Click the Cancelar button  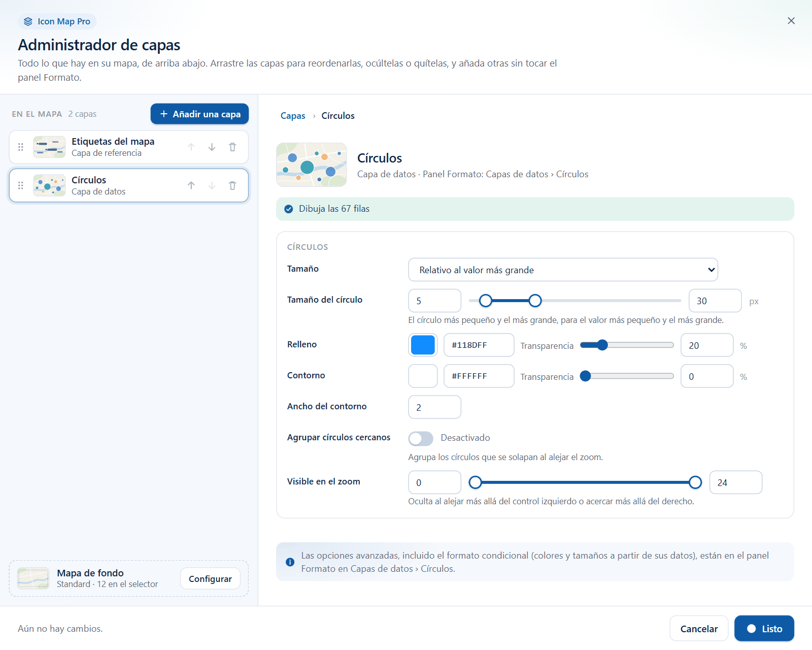point(699,629)
